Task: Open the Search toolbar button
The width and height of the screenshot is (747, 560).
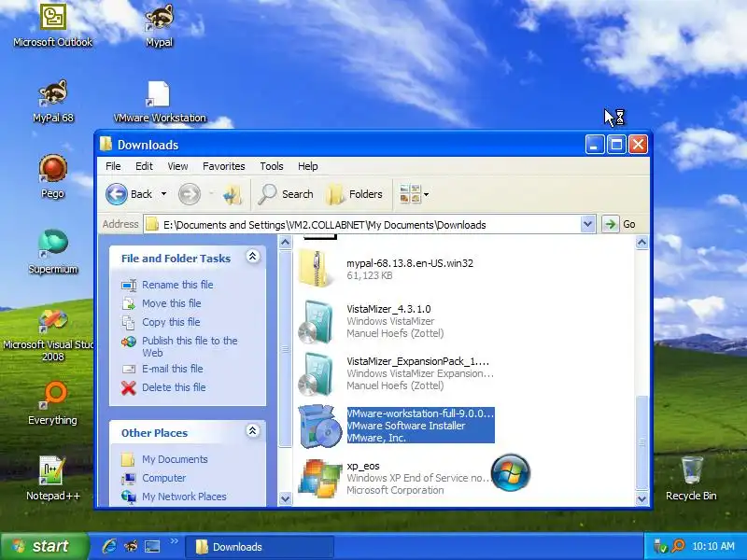Action: point(286,194)
